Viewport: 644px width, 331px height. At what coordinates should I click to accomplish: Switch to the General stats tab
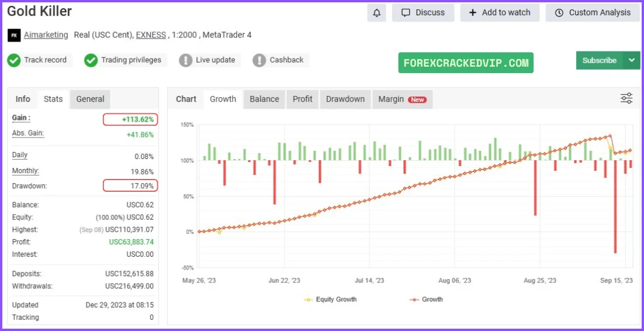pos(90,99)
